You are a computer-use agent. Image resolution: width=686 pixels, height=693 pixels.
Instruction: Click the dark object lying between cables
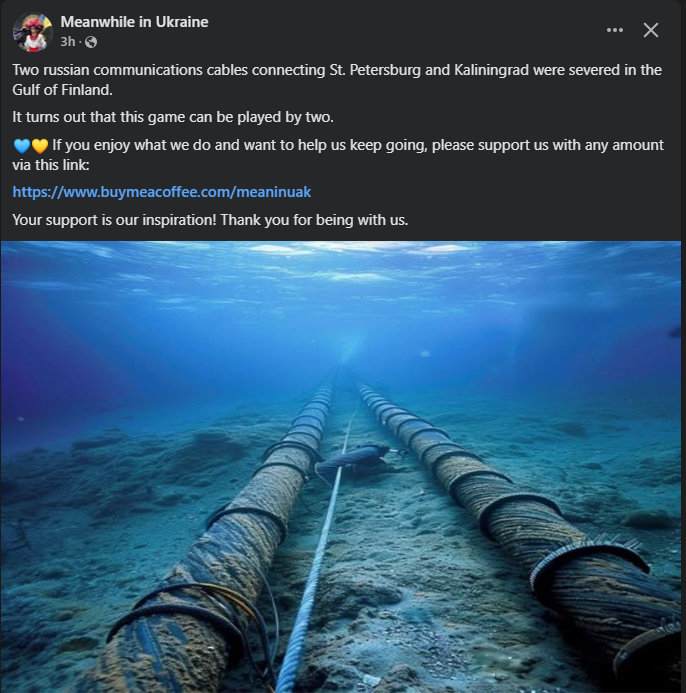354,460
